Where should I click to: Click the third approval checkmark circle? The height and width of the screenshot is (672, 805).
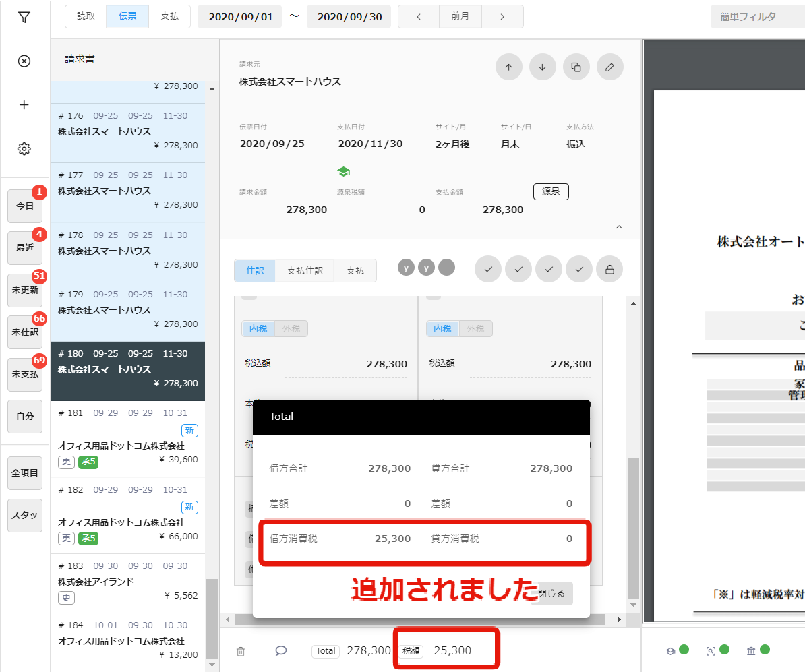[x=549, y=269]
